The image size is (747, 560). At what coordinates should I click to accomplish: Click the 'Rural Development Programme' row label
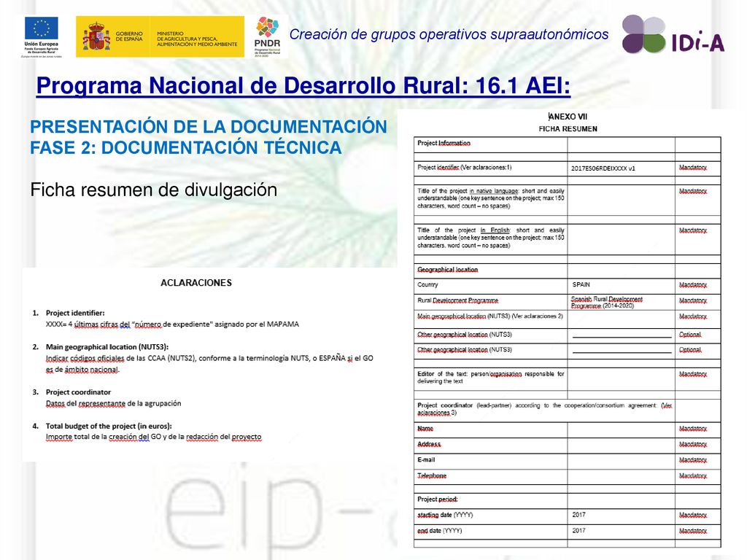click(458, 300)
